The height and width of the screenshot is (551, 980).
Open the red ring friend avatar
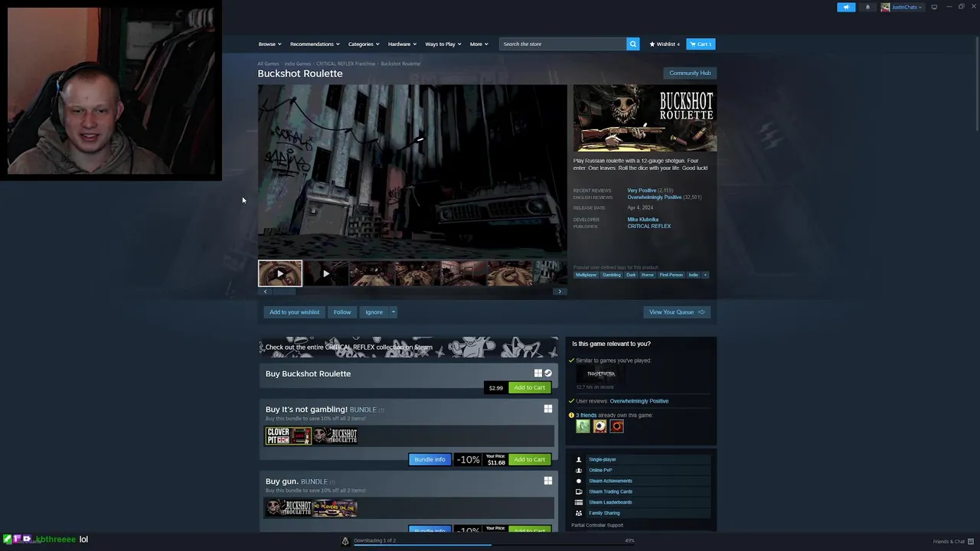pos(617,426)
